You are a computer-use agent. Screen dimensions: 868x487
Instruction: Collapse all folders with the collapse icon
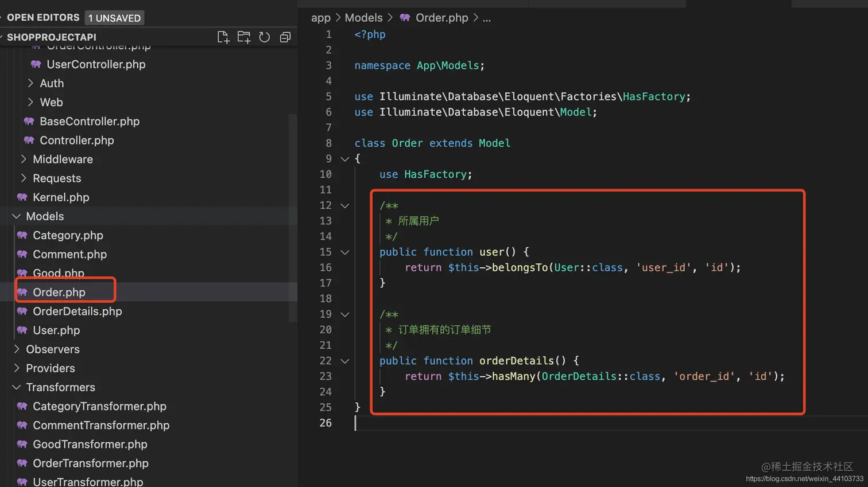click(285, 37)
